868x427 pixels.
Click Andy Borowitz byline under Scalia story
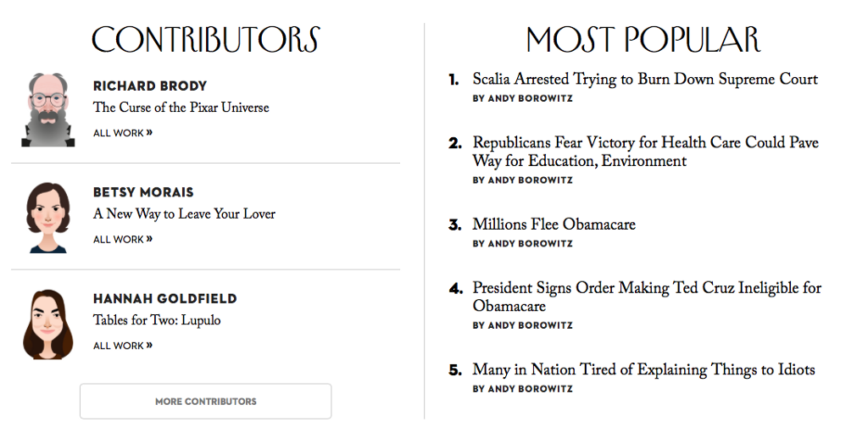click(523, 99)
